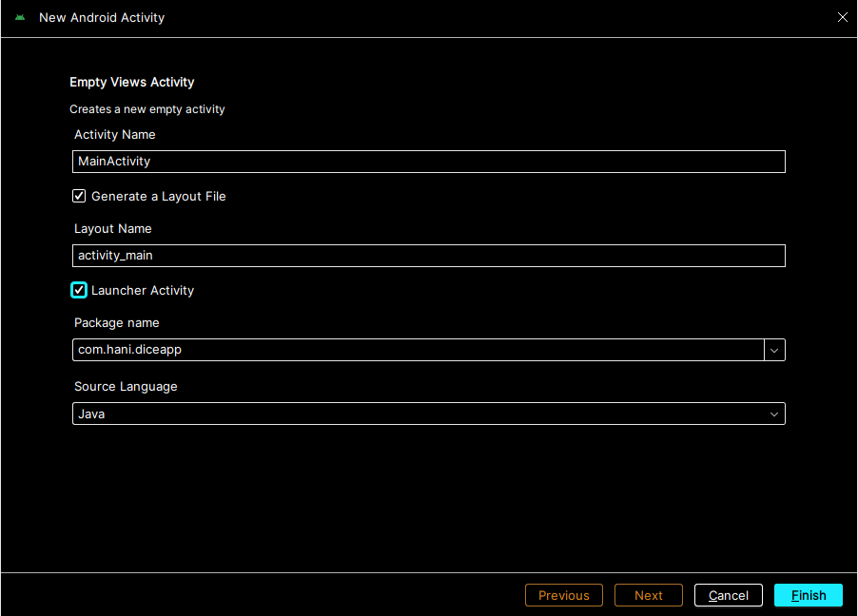Click the Generate a Layout File label

[x=159, y=197]
